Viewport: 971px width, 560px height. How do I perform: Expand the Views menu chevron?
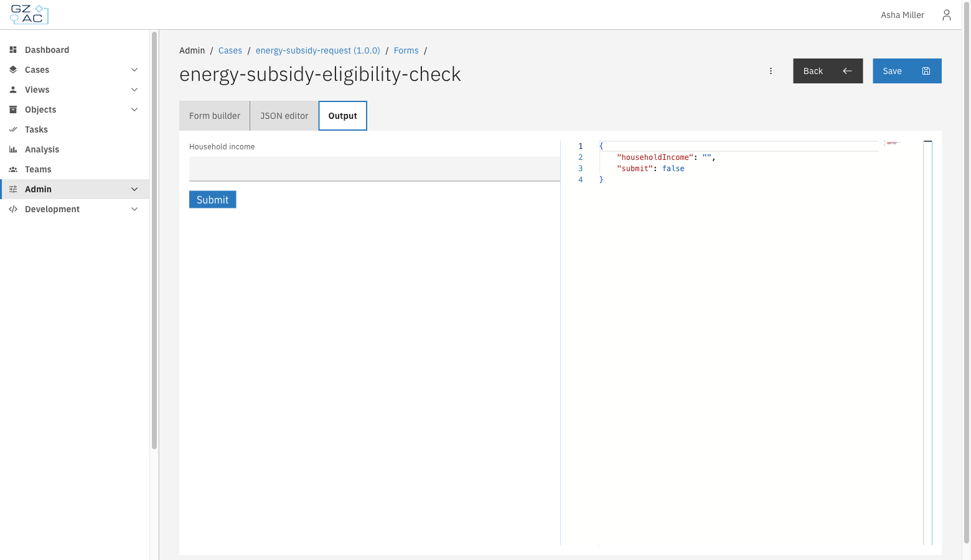[134, 90]
